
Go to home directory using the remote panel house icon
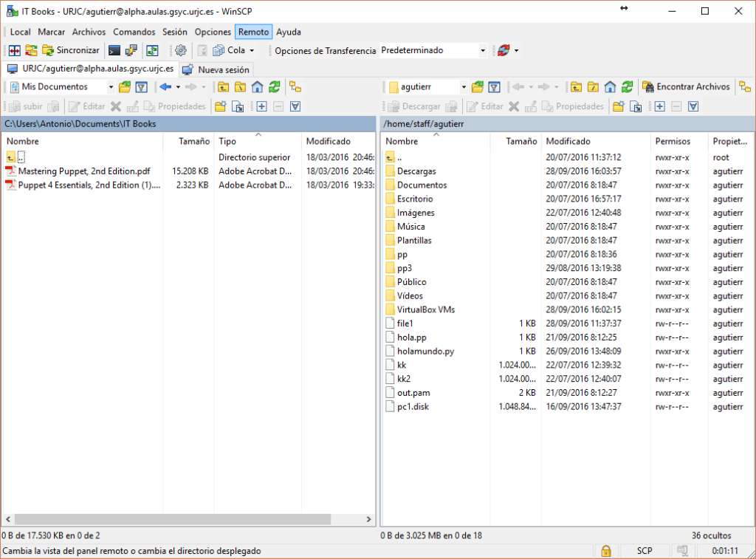point(609,86)
